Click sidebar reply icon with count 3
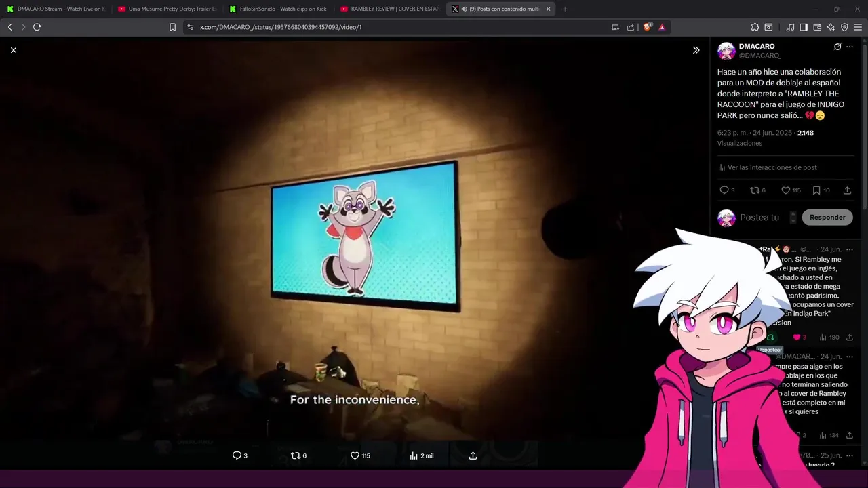The image size is (868, 488). point(724,190)
